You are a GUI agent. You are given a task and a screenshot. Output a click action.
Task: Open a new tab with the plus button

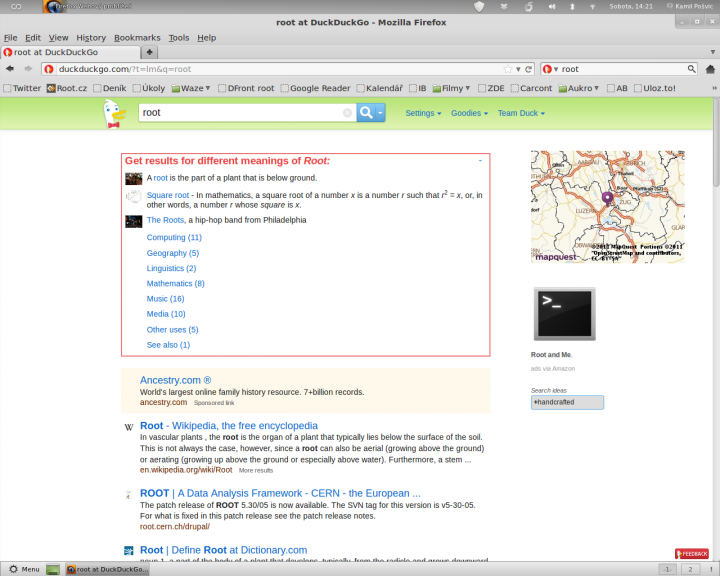coord(149,52)
